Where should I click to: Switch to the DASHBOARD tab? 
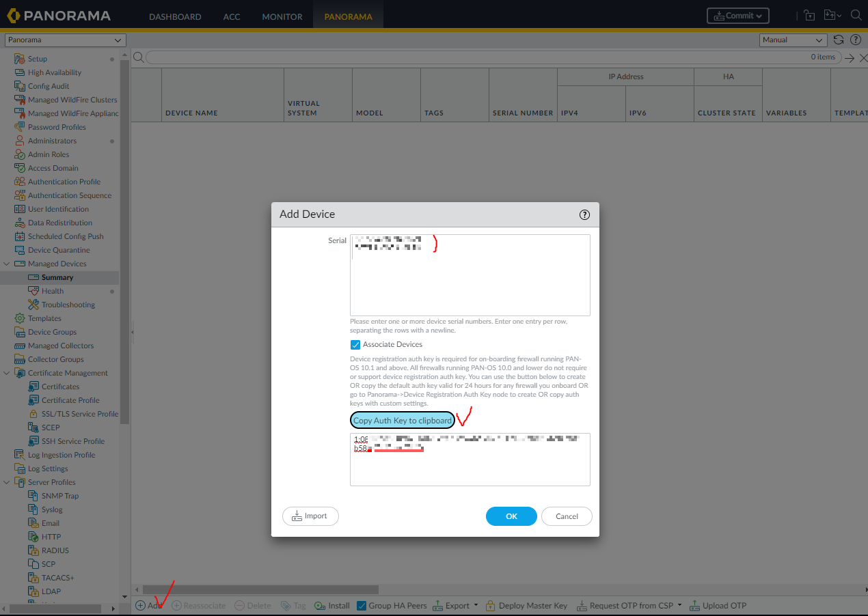(x=175, y=16)
